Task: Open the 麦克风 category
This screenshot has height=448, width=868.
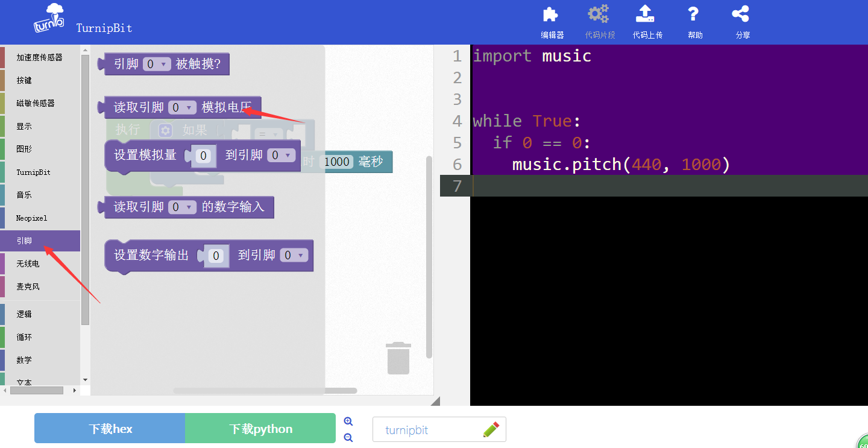Action: (40, 286)
